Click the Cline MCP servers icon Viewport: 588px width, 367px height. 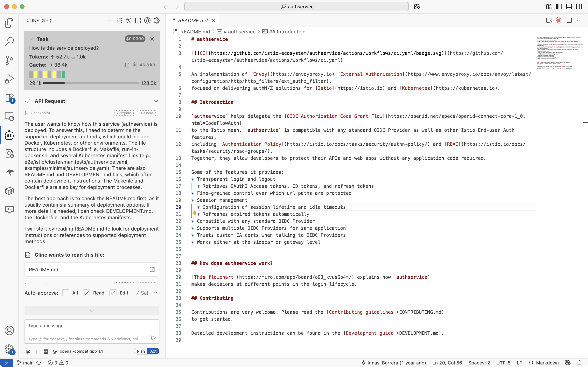click(119, 20)
